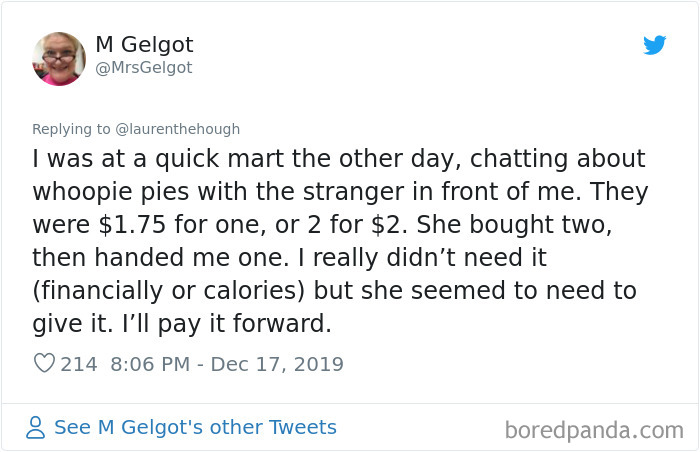
Task: Click the Replying to label
Action: (71, 129)
